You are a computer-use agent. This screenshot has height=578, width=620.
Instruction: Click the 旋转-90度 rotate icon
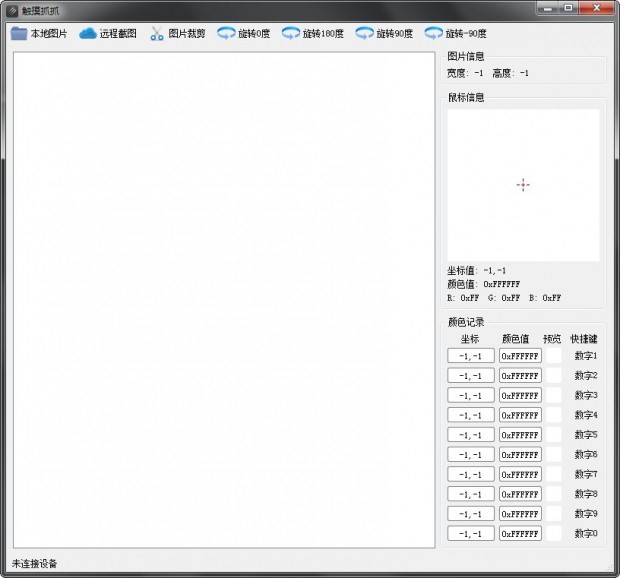point(434,34)
